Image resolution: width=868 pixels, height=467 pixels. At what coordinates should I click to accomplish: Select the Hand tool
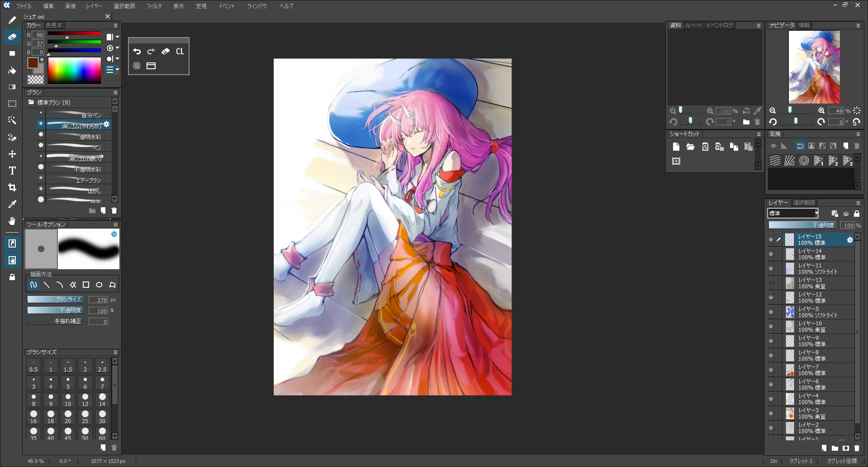pyautogui.click(x=12, y=221)
